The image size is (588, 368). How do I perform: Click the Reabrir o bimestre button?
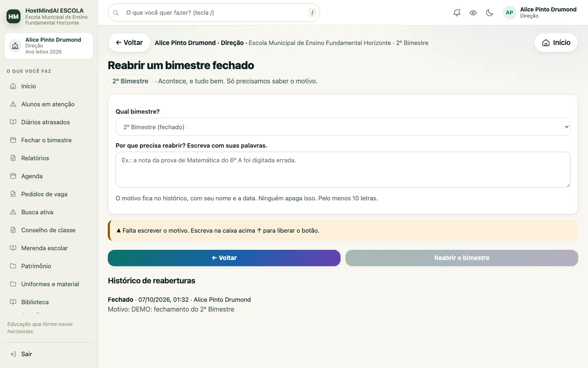462,258
